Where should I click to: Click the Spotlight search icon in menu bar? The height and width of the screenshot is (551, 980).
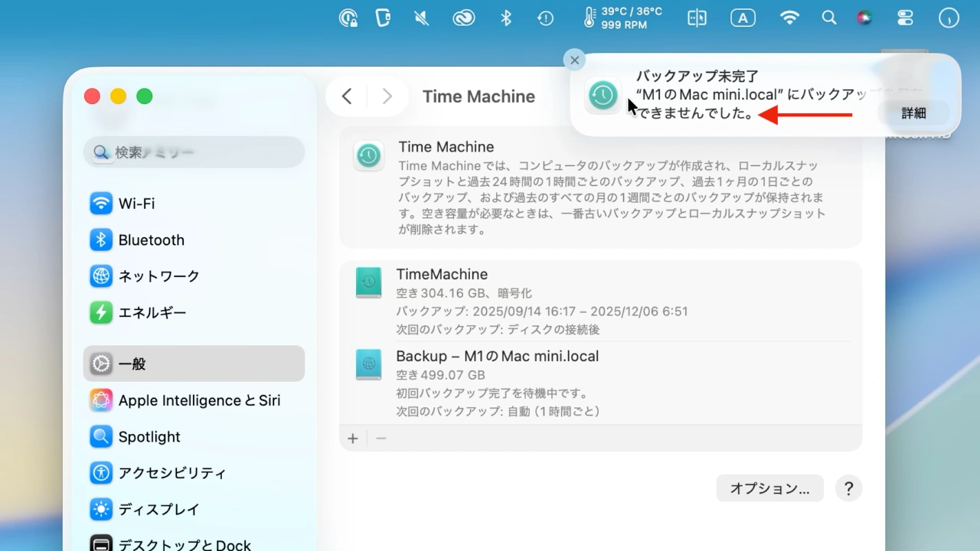pyautogui.click(x=828, y=17)
